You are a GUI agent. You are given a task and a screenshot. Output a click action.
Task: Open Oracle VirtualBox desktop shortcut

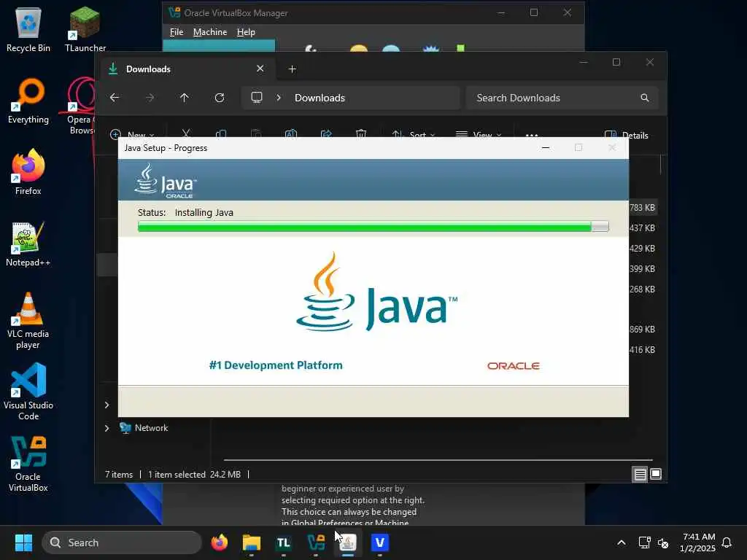[x=28, y=464]
